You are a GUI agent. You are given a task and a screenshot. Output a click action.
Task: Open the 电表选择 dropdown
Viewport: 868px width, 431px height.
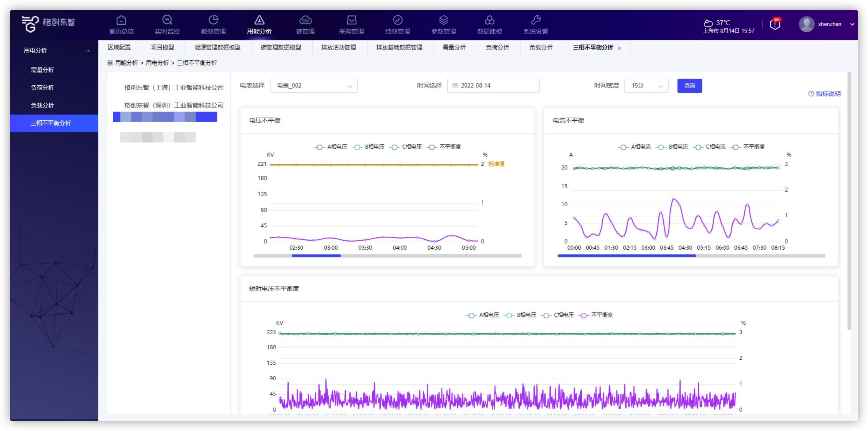313,86
